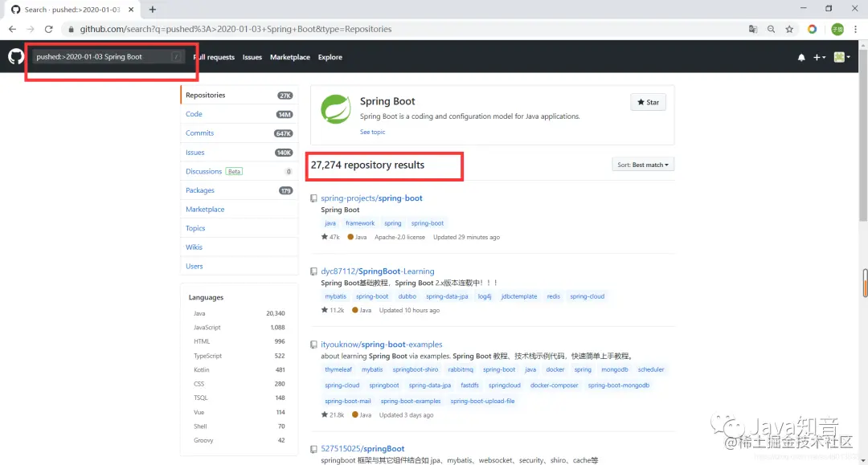This screenshot has width=868, height=465.
Task: Open Marketplace in the header navigation
Action: (x=290, y=57)
